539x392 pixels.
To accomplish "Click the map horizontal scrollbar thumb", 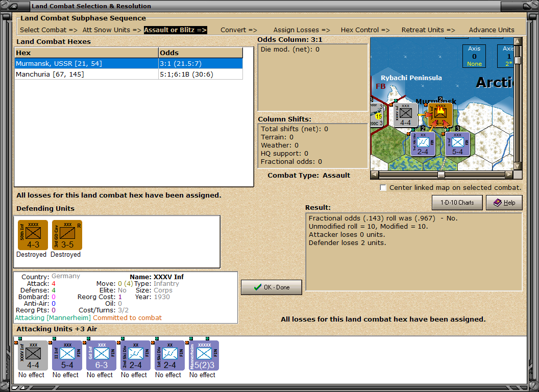I will pyautogui.click(x=441, y=175).
